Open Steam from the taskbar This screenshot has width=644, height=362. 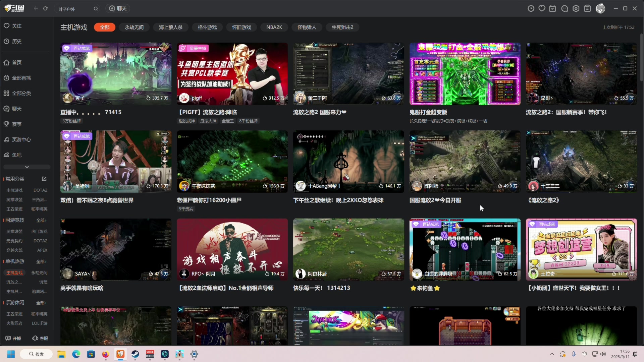pyautogui.click(x=135, y=354)
